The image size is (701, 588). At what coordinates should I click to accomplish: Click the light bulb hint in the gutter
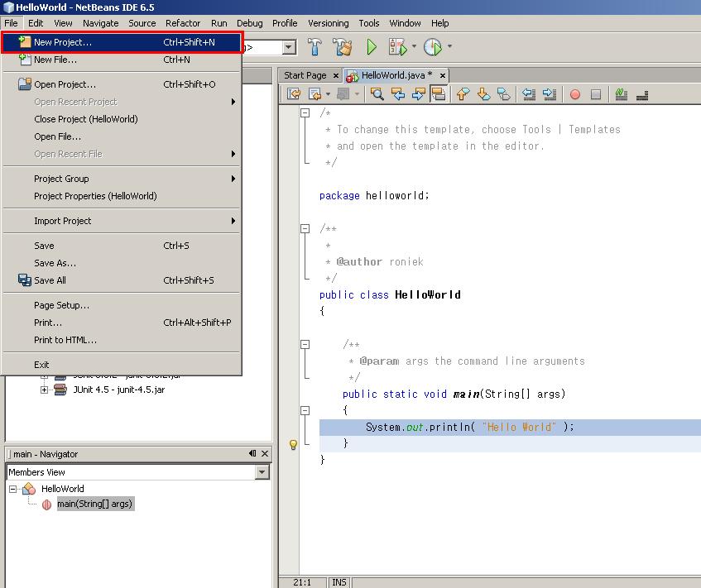coord(293,444)
